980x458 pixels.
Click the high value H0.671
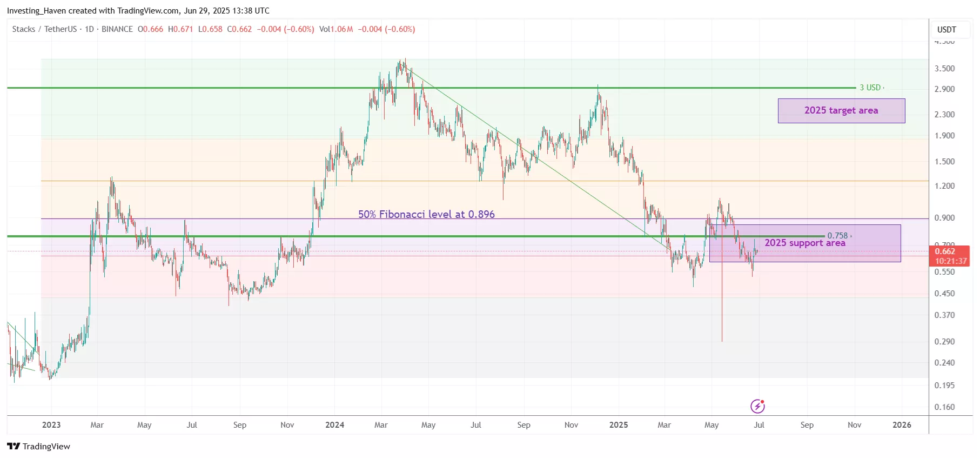click(x=180, y=29)
